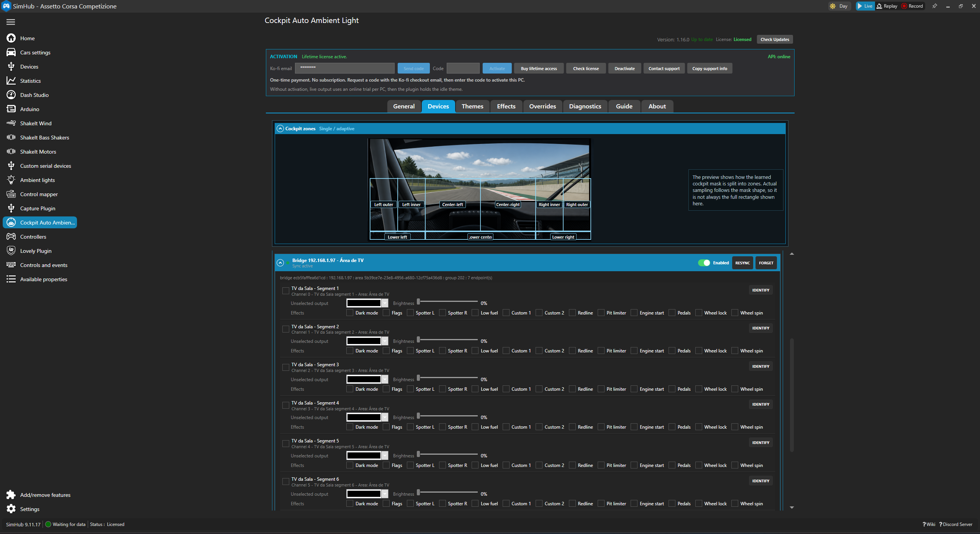The image size is (980, 534).
Task: Open Controls and events keyboard icon
Action: pyautogui.click(x=11, y=265)
